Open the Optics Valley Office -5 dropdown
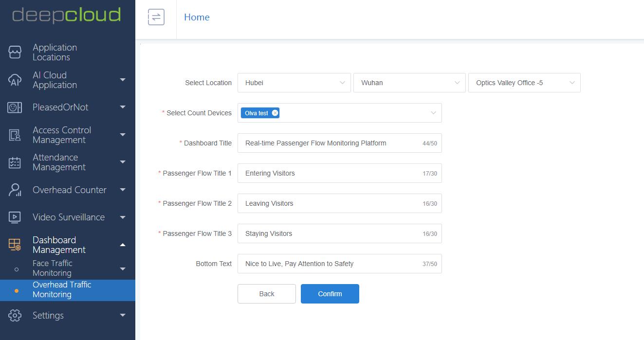The image size is (644, 340). [524, 83]
